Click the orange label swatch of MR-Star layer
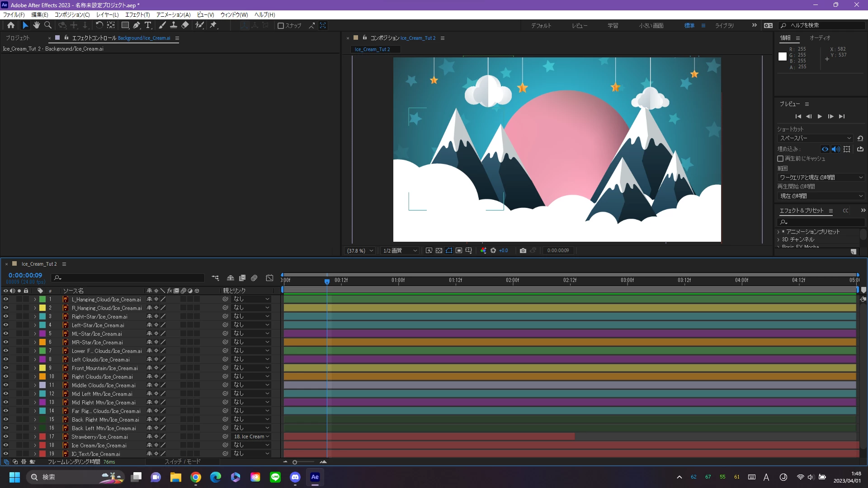The width and height of the screenshot is (868, 488). pyautogui.click(x=42, y=342)
